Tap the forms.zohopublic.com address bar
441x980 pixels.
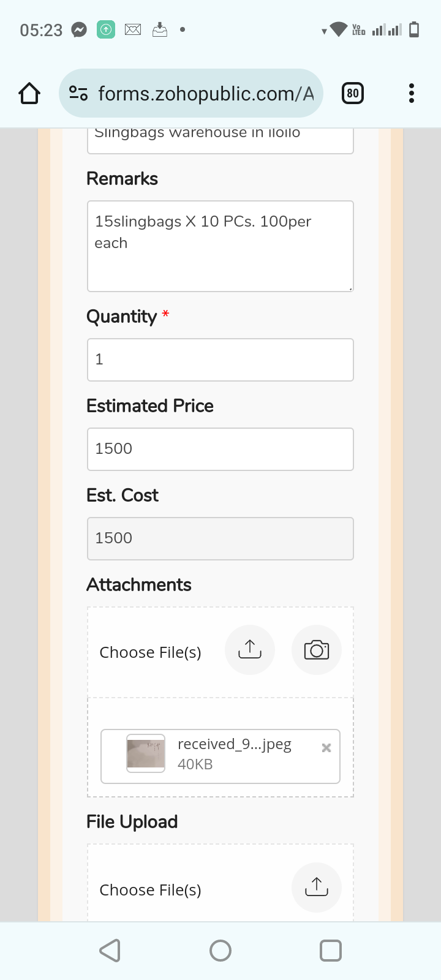point(205,94)
